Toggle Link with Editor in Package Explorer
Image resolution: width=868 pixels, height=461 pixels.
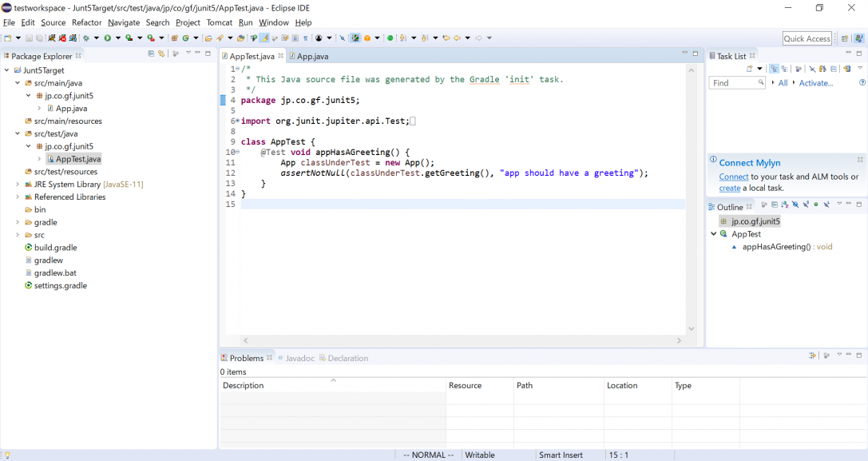click(161, 54)
